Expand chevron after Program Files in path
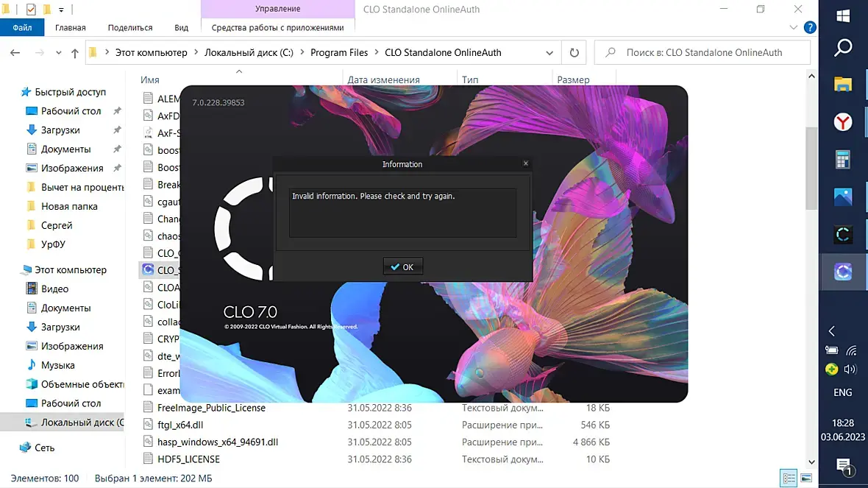 click(377, 52)
